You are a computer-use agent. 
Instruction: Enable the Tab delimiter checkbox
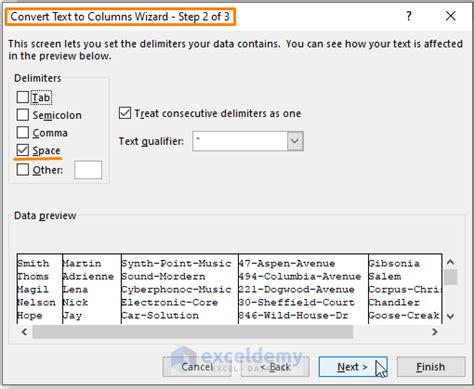click(23, 97)
